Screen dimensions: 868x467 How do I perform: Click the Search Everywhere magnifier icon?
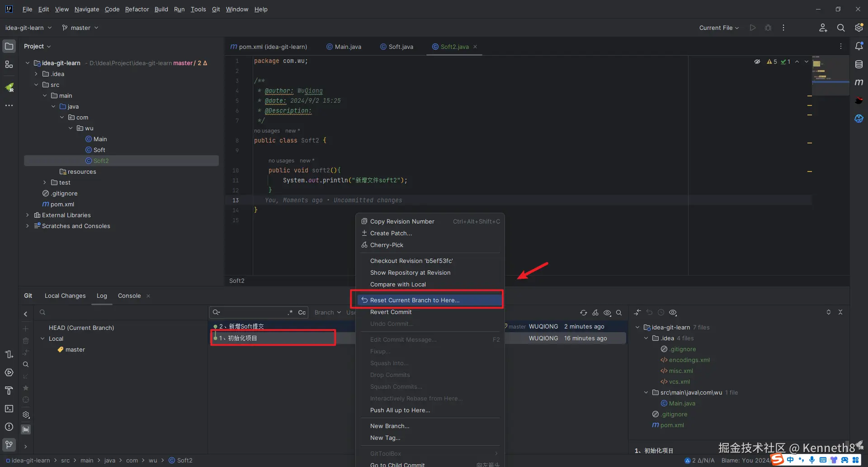[x=841, y=28]
